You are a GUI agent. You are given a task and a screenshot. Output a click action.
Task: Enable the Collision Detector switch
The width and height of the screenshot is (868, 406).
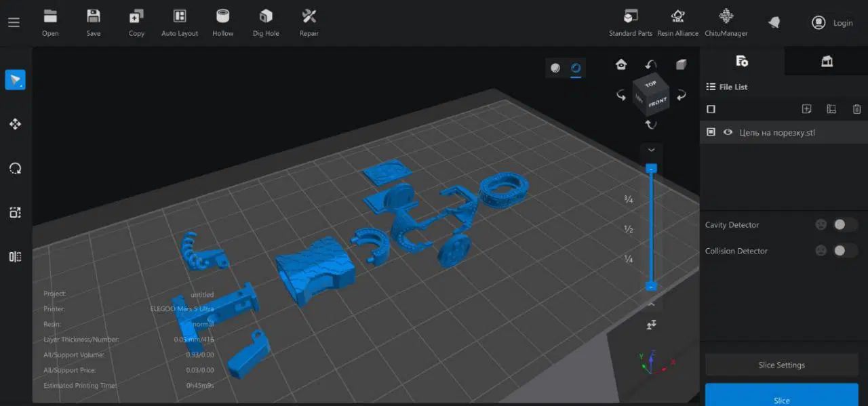pos(845,251)
